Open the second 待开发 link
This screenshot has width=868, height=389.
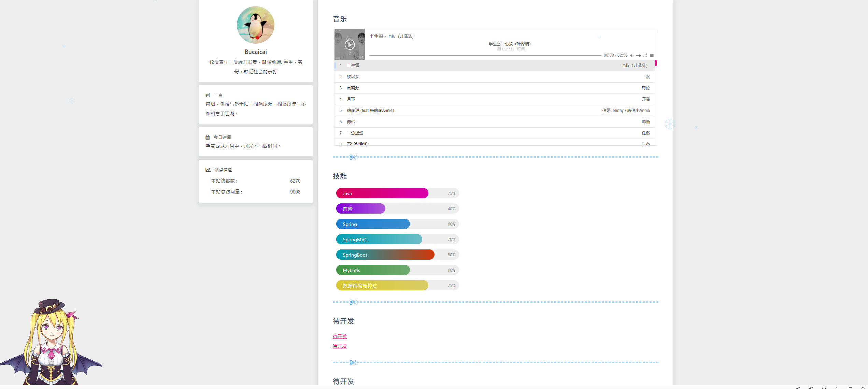tap(340, 346)
